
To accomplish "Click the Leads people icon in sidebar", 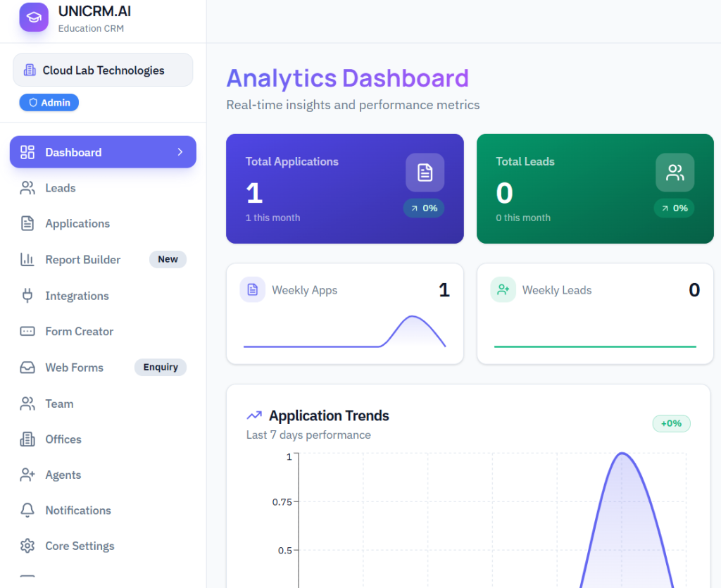I will point(27,188).
